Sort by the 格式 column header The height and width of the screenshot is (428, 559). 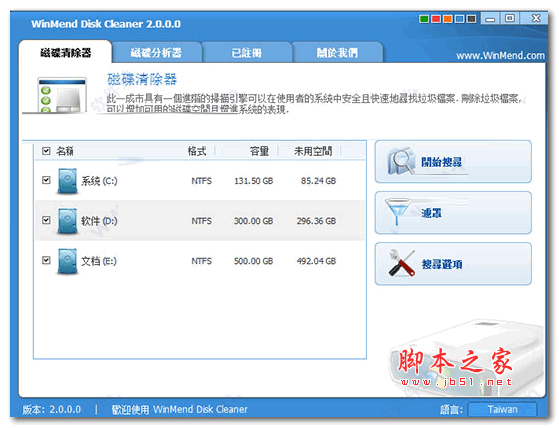197,151
